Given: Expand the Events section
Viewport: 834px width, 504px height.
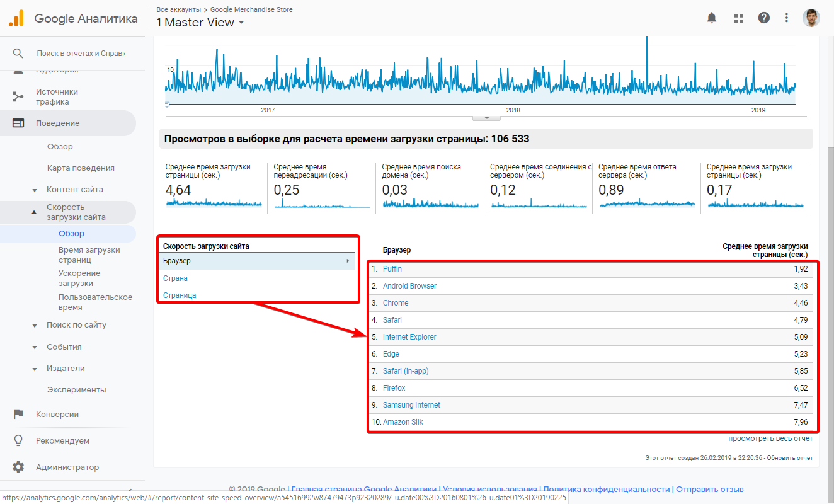Looking at the screenshot, I should 64,347.
